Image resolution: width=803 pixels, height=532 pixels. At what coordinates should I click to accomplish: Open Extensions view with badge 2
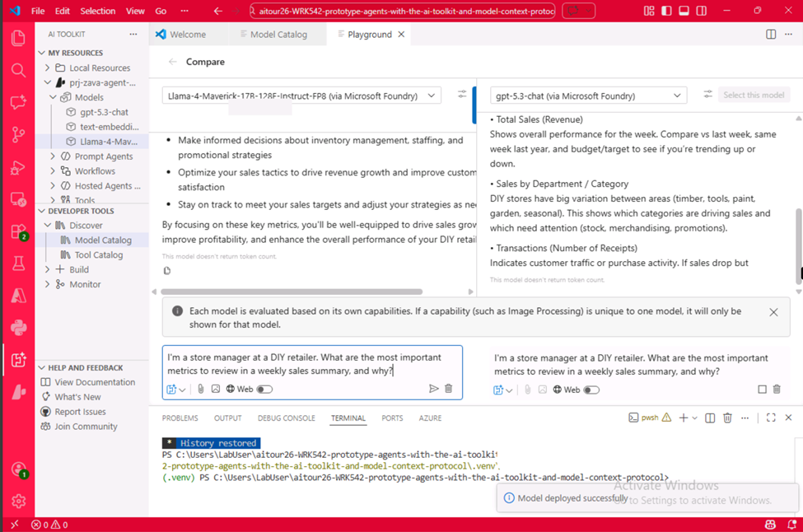coord(18,231)
